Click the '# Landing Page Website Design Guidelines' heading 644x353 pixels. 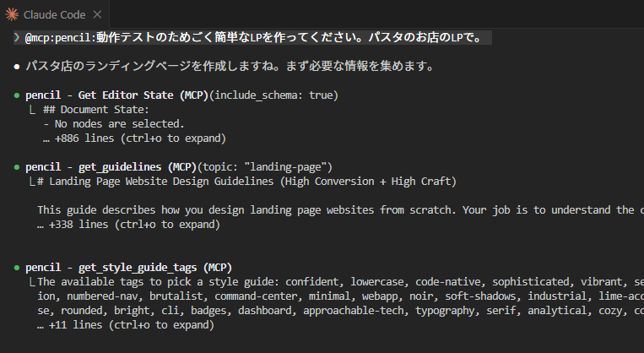246,182
